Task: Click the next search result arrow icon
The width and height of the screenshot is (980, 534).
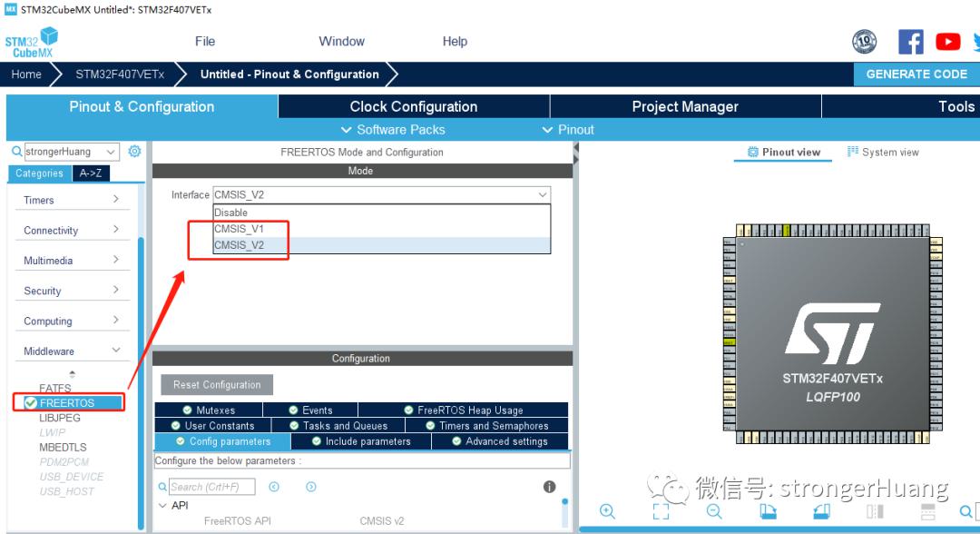Action: pyautogui.click(x=310, y=487)
